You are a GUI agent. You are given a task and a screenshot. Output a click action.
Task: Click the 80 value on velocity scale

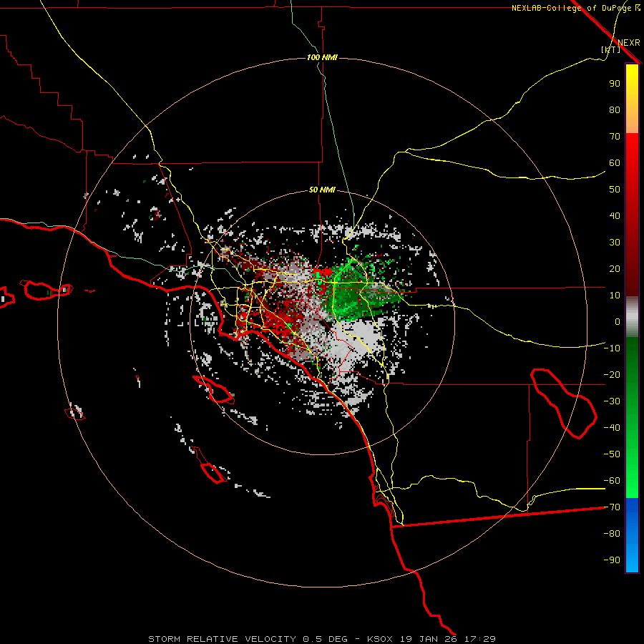[615, 109]
